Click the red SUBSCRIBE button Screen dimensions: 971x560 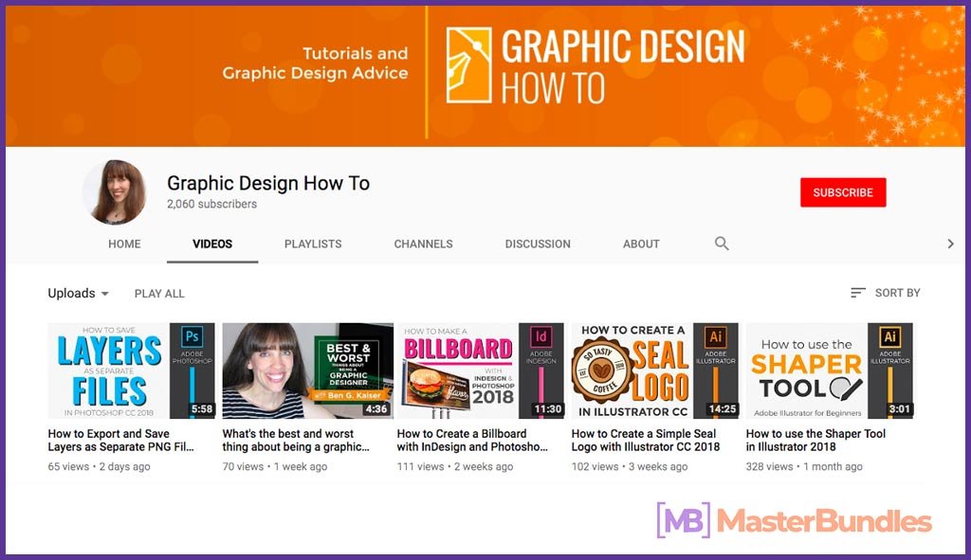(x=843, y=192)
